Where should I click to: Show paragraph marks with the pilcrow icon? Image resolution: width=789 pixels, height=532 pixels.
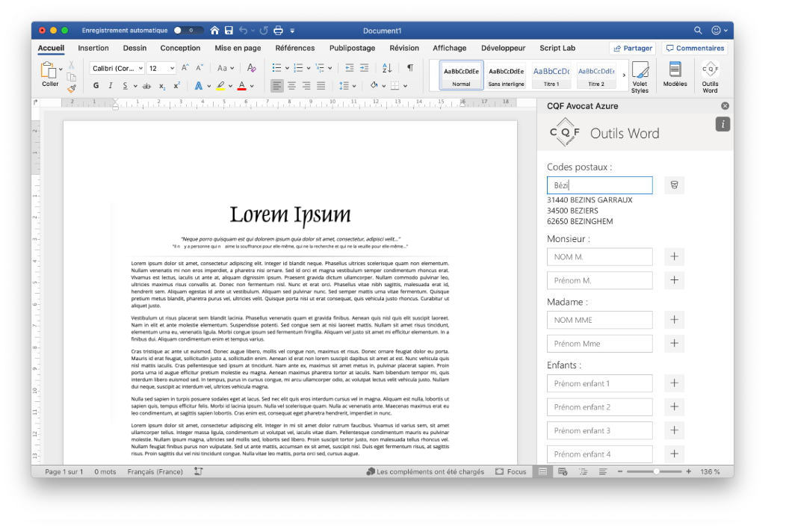pyautogui.click(x=409, y=67)
